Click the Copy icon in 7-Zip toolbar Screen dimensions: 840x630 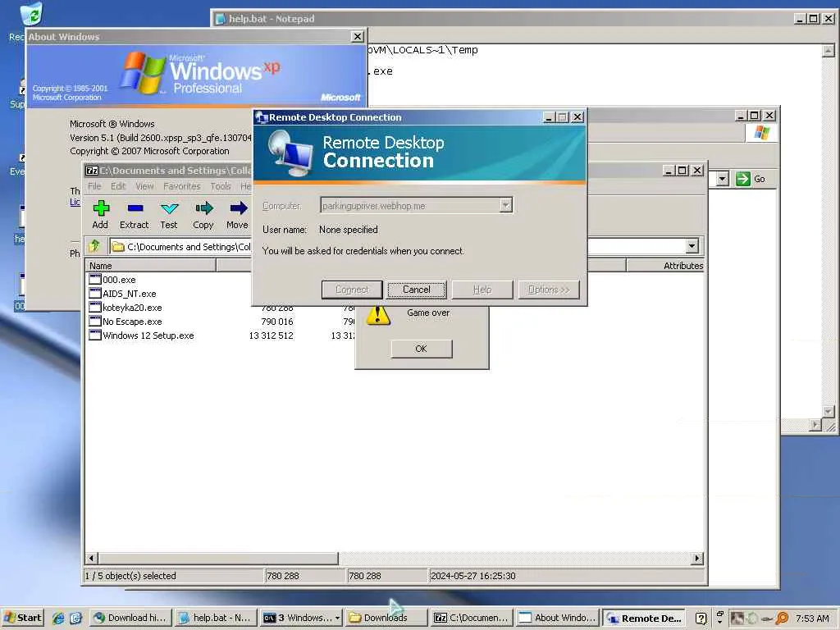pyautogui.click(x=203, y=208)
